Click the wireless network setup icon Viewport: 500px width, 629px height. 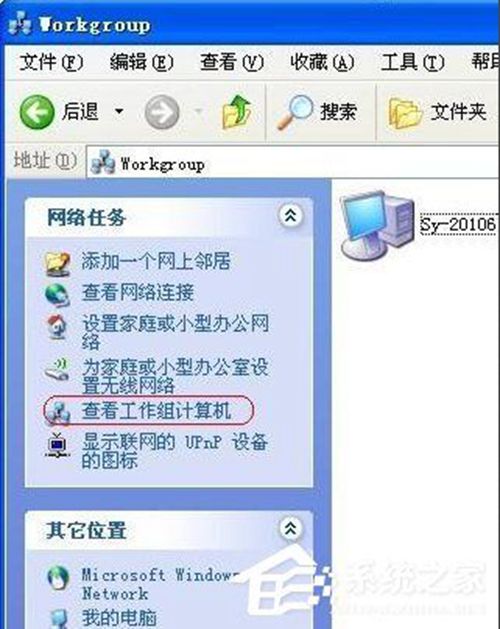[57, 369]
